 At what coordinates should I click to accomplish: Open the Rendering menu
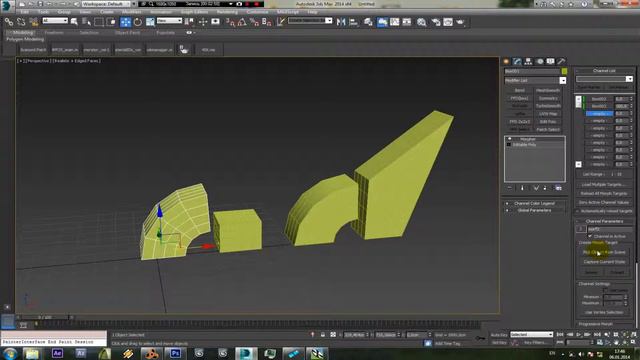(227, 12)
